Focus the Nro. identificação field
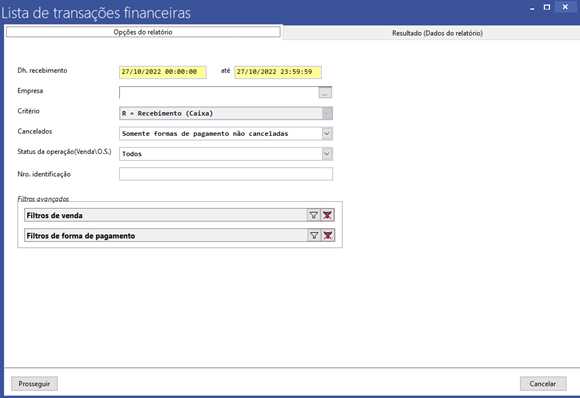This screenshot has height=398, width=580. coord(226,174)
